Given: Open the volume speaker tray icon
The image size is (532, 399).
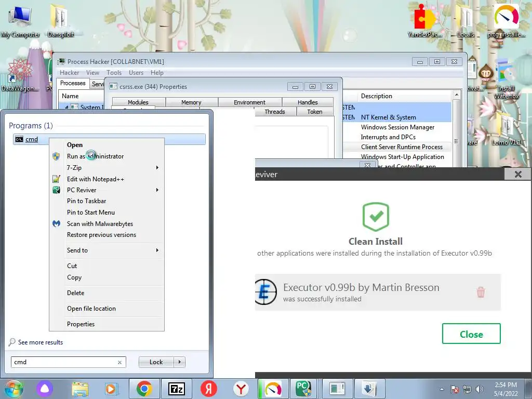Looking at the screenshot, I should 480,389.
